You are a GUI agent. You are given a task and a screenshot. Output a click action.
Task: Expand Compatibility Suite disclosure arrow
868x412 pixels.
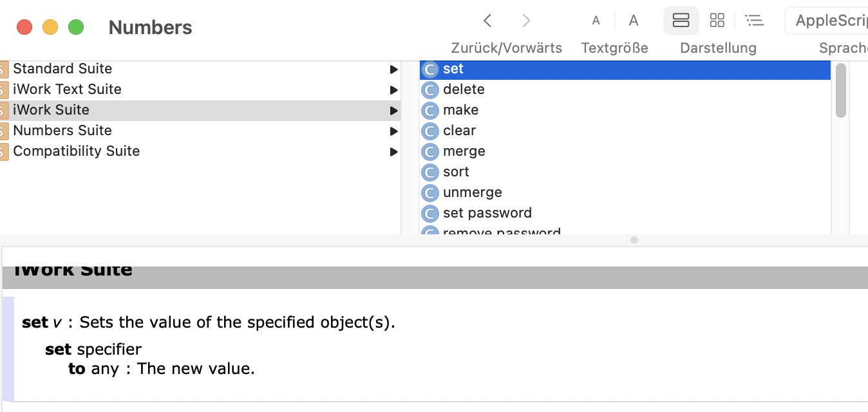[x=393, y=151]
